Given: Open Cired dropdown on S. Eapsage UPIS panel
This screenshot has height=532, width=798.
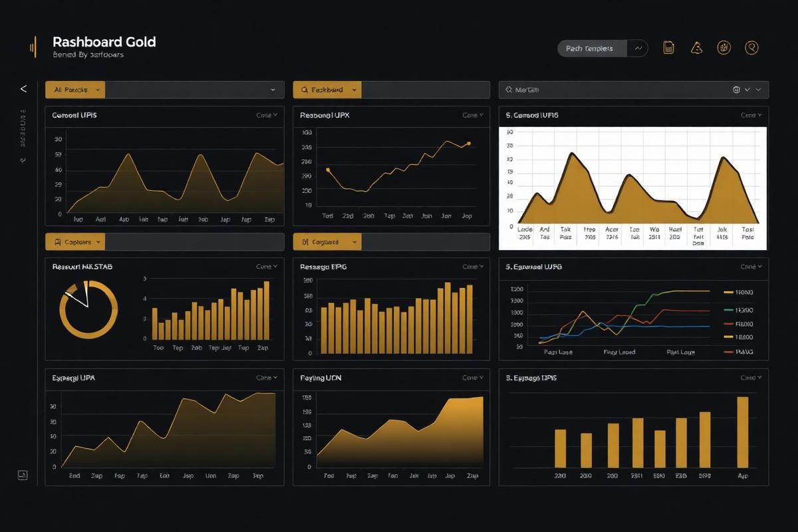Looking at the screenshot, I should [x=751, y=378].
